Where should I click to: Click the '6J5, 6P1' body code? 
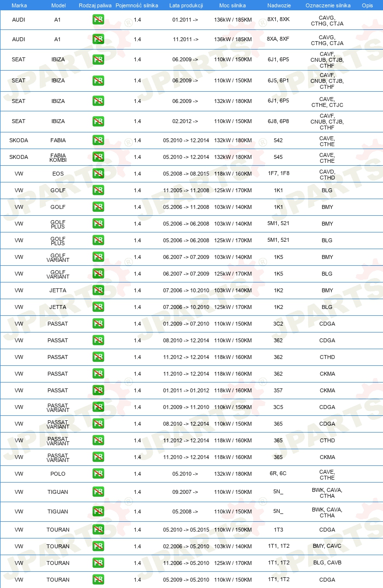(278, 80)
